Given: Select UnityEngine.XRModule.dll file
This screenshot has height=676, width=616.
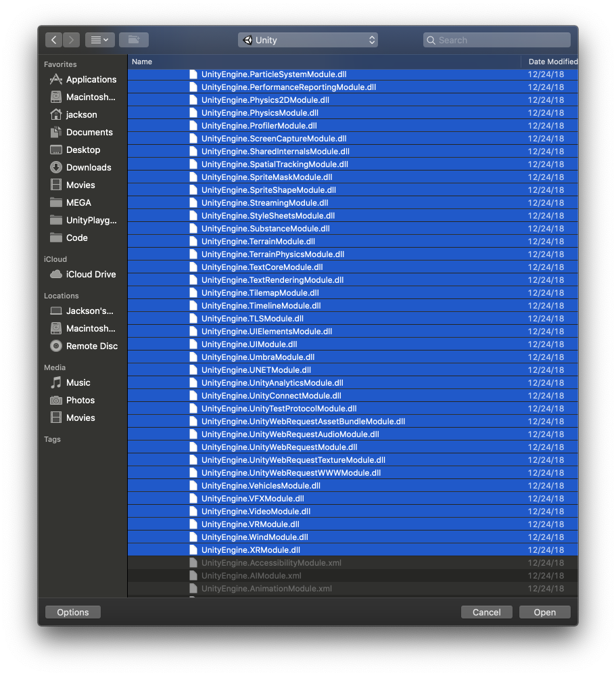Looking at the screenshot, I should (353, 550).
